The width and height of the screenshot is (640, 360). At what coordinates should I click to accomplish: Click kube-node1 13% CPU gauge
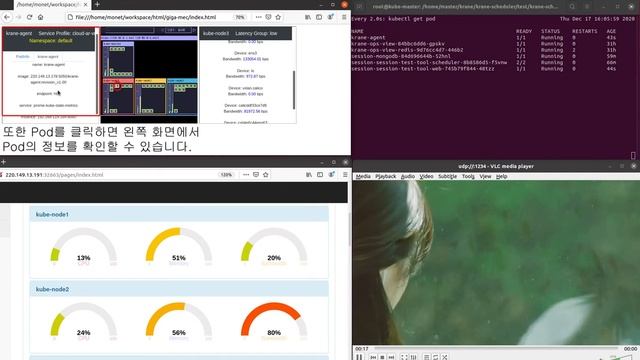point(83,246)
